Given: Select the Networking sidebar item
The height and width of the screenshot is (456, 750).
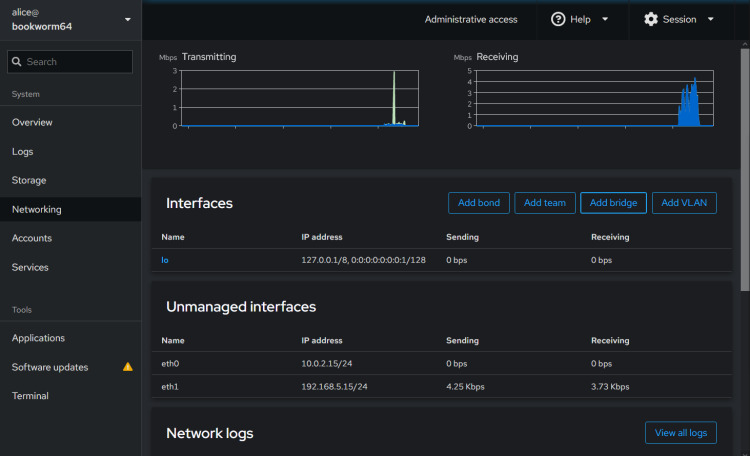Looking at the screenshot, I should click(x=70, y=209).
